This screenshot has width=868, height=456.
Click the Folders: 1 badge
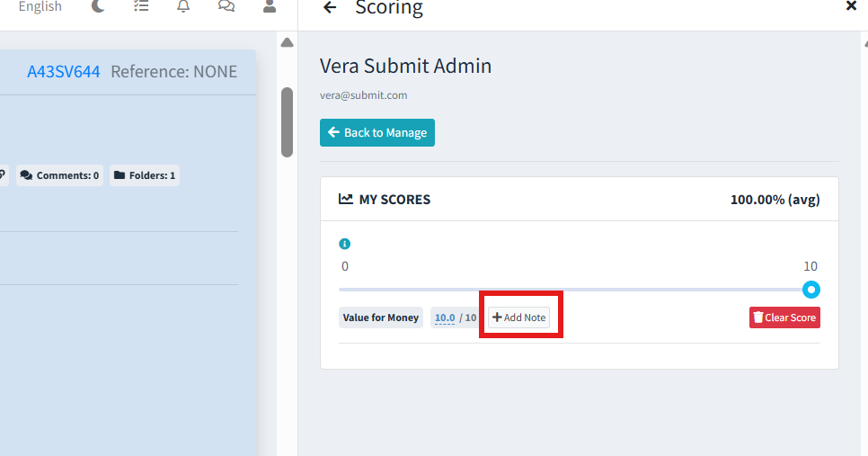click(x=145, y=175)
